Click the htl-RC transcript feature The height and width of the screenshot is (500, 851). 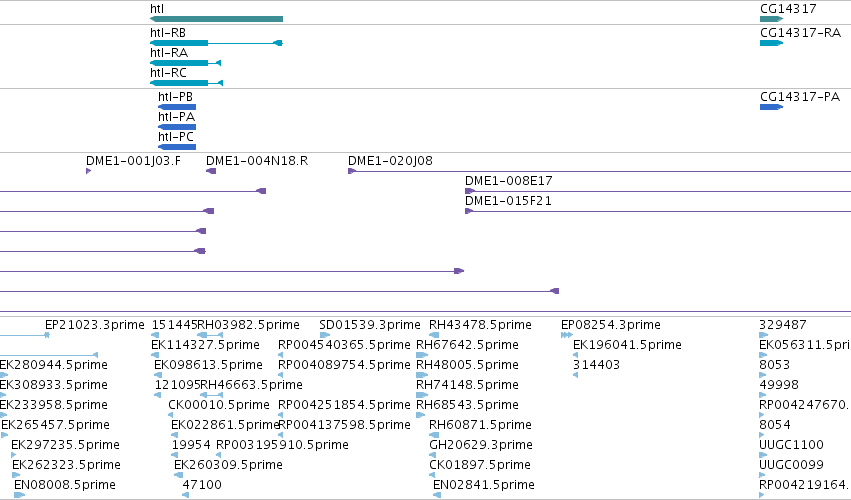(x=186, y=83)
